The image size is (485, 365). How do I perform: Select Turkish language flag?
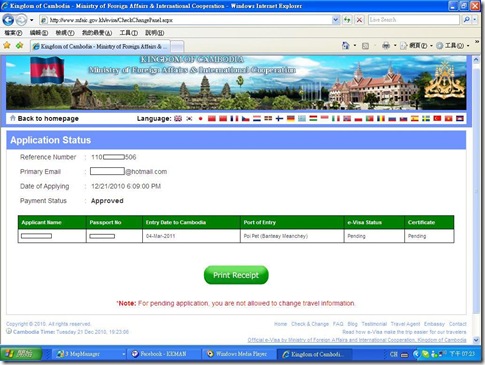pyautogui.click(x=437, y=118)
